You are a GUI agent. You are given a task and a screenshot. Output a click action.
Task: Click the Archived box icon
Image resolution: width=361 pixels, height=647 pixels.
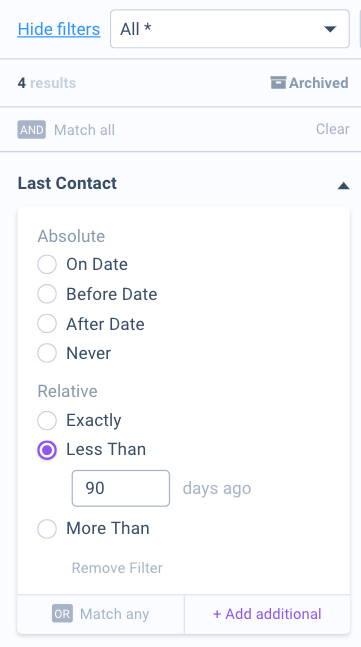click(278, 83)
